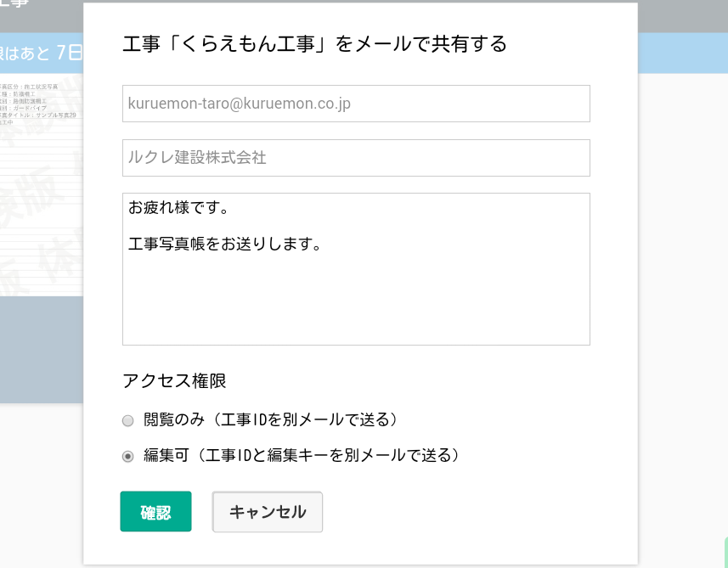728x568 pixels.
Task: Click the 編集可(工事IDと編集キーを別メールで送る)label
Action: point(302,455)
